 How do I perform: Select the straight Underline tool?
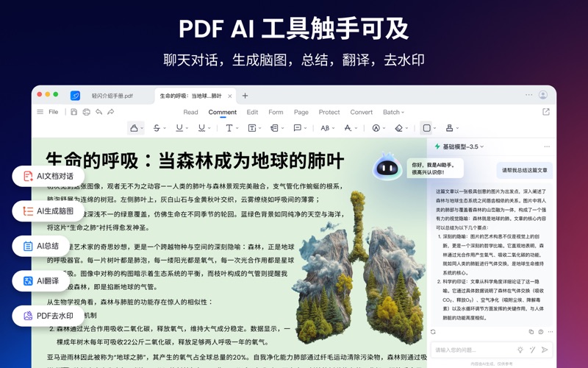pyautogui.click(x=179, y=128)
